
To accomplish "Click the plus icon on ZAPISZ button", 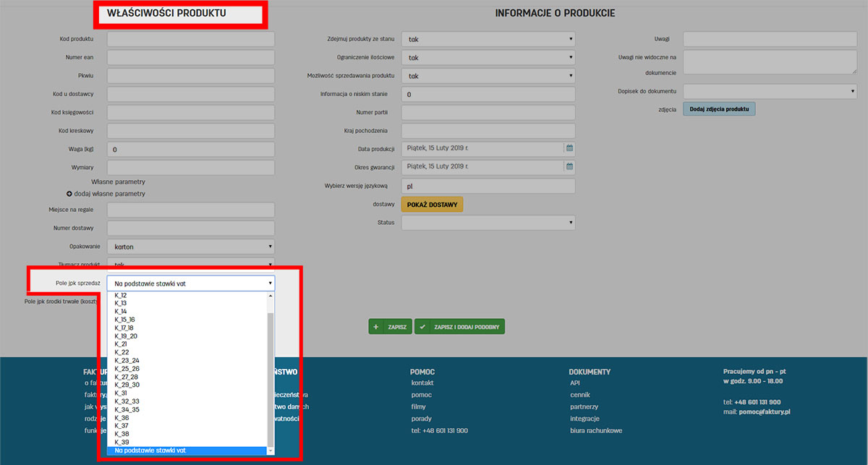I will (376, 327).
